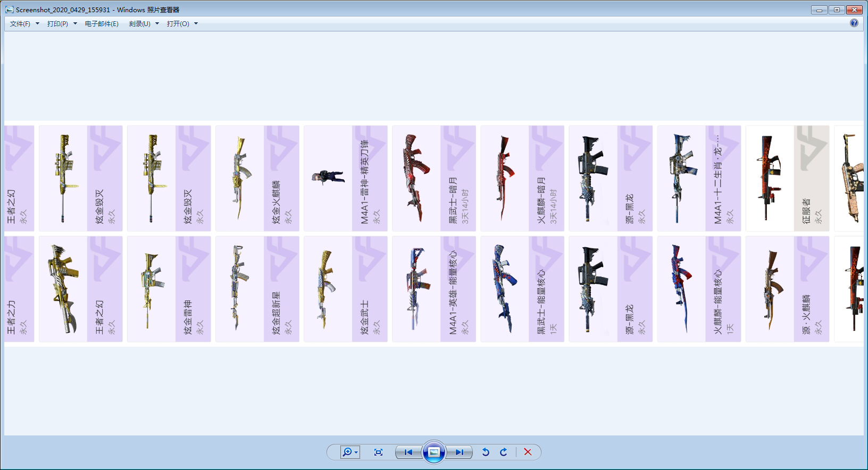Go to the next picture
This screenshot has height=470, width=868.
(459, 452)
